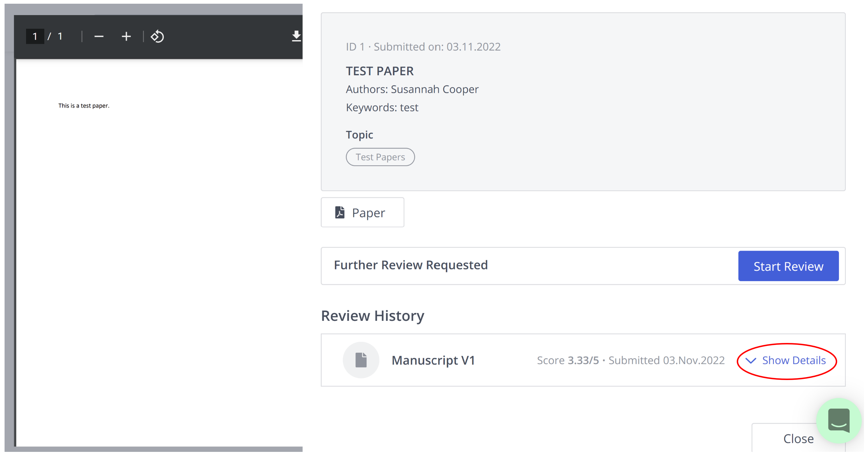This screenshot has height=455, width=868.
Task: Download the PDF using the toolbar arrow
Action: pyautogui.click(x=296, y=36)
